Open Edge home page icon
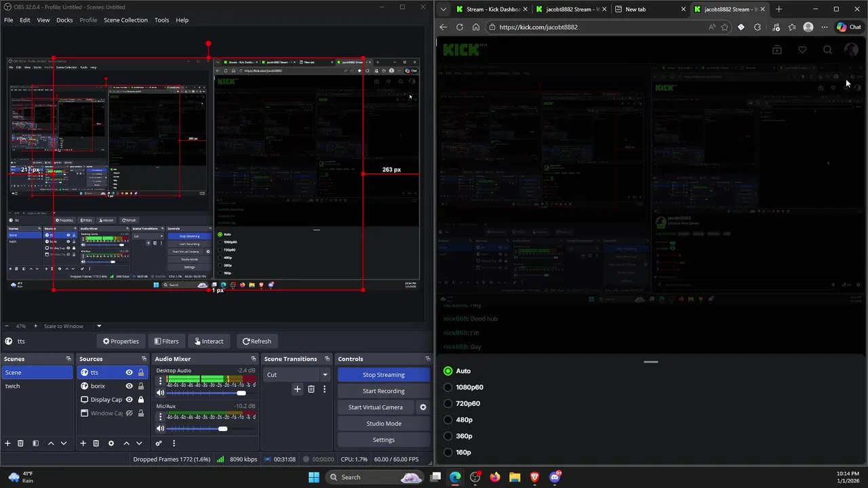Screen dimensions: 868x488 pyautogui.click(x=476, y=27)
